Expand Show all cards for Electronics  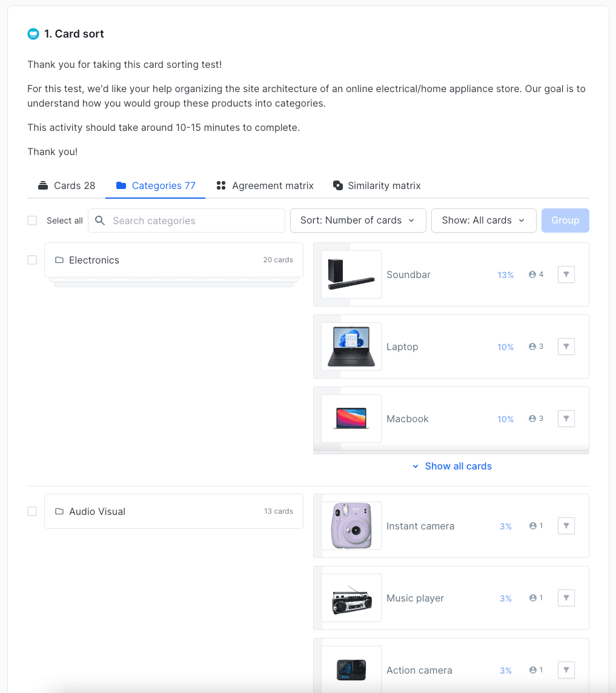452,466
